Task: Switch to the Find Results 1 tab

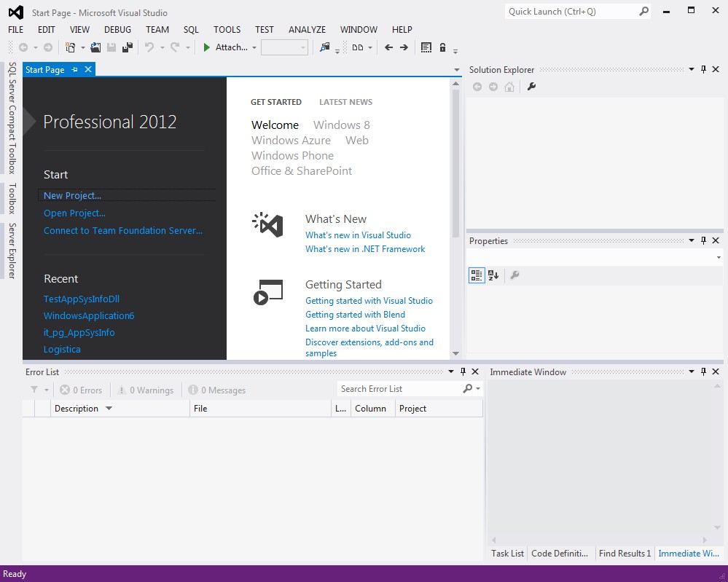Action: click(x=625, y=553)
